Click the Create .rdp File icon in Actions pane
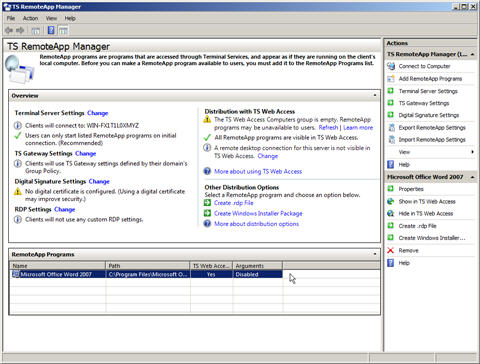 click(391, 226)
